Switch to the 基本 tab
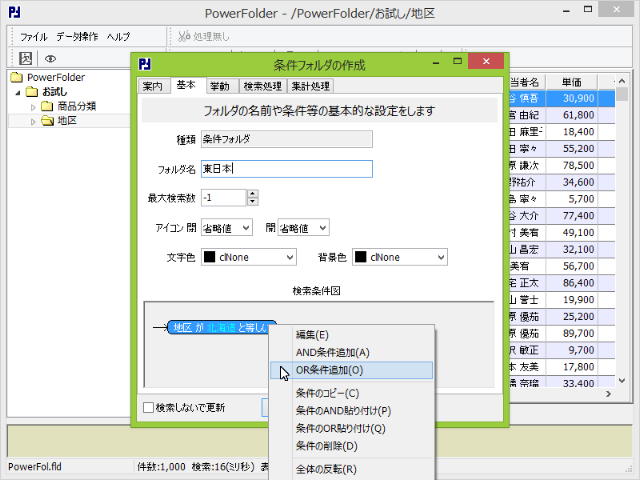 tap(186, 85)
